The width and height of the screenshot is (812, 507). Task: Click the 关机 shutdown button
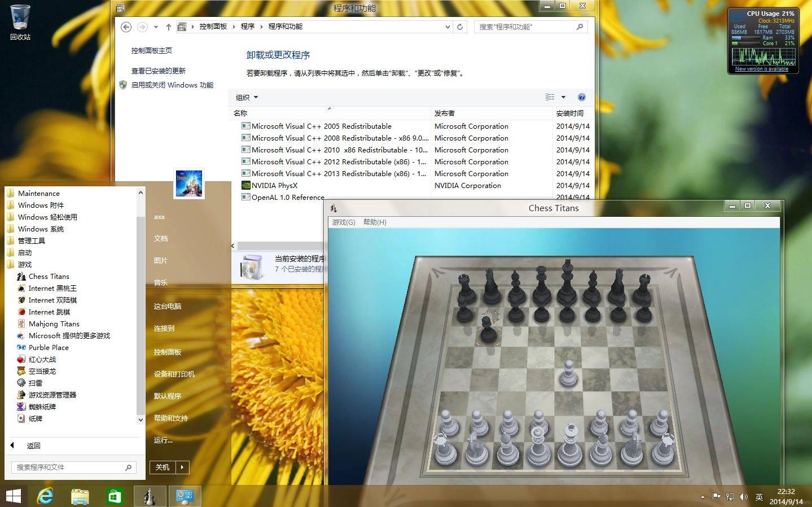click(x=163, y=467)
